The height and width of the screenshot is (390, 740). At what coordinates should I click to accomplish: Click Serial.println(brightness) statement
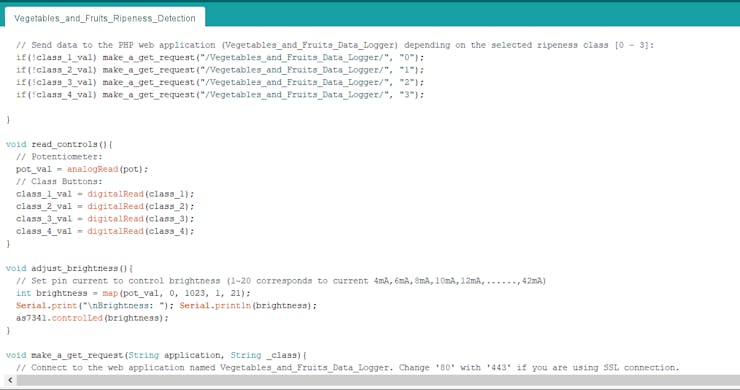(x=248, y=306)
